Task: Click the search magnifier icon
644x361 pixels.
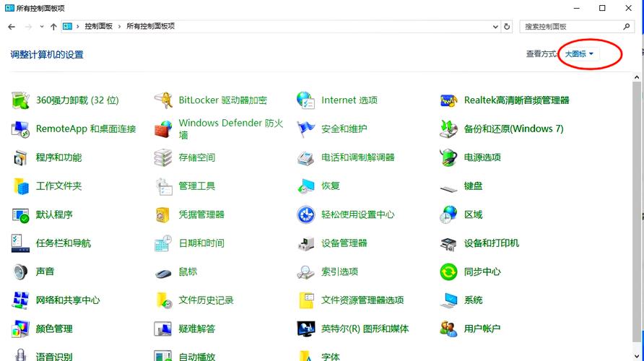Action: click(627, 27)
